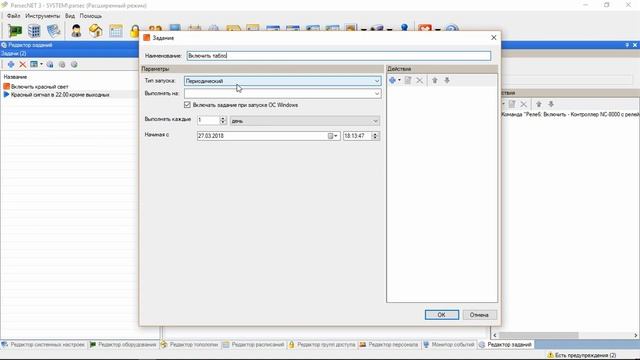The width and height of the screenshot is (640, 360).
Task: Open the Помощь menu
Action: pos(91,16)
